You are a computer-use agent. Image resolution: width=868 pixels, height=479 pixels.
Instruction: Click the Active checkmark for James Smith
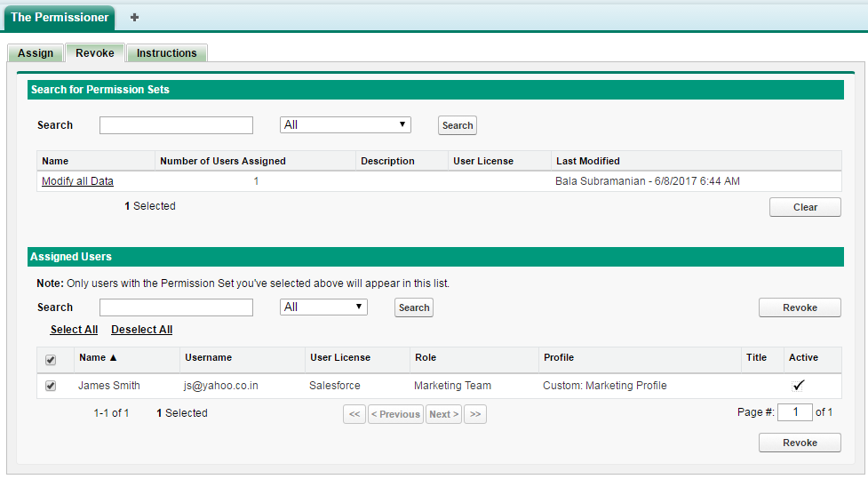[x=798, y=386]
